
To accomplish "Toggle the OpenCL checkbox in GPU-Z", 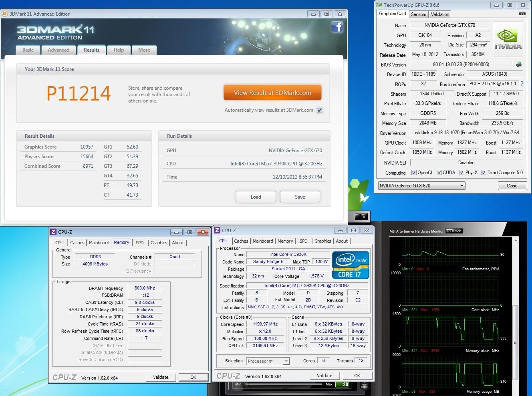I will click(x=414, y=173).
